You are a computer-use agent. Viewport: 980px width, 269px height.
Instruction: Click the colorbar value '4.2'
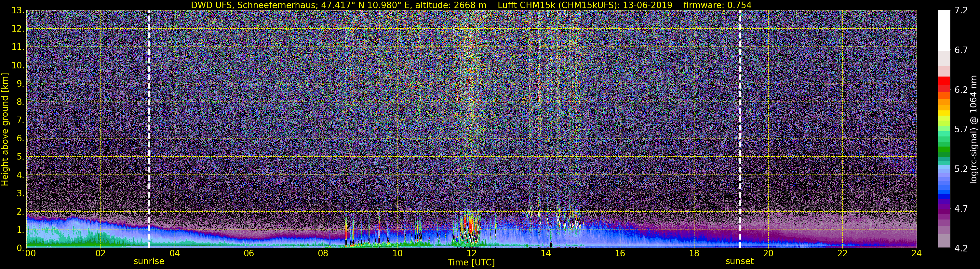click(961, 248)
